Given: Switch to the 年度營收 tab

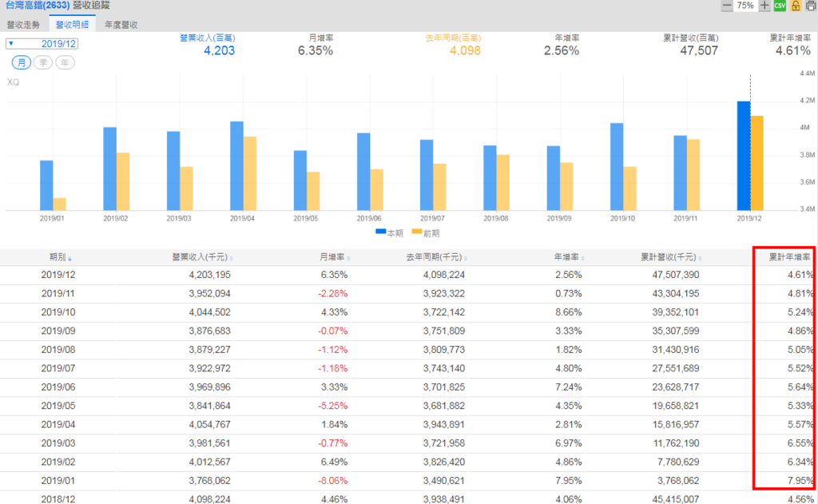Looking at the screenshot, I should pyautogui.click(x=121, y=25).
